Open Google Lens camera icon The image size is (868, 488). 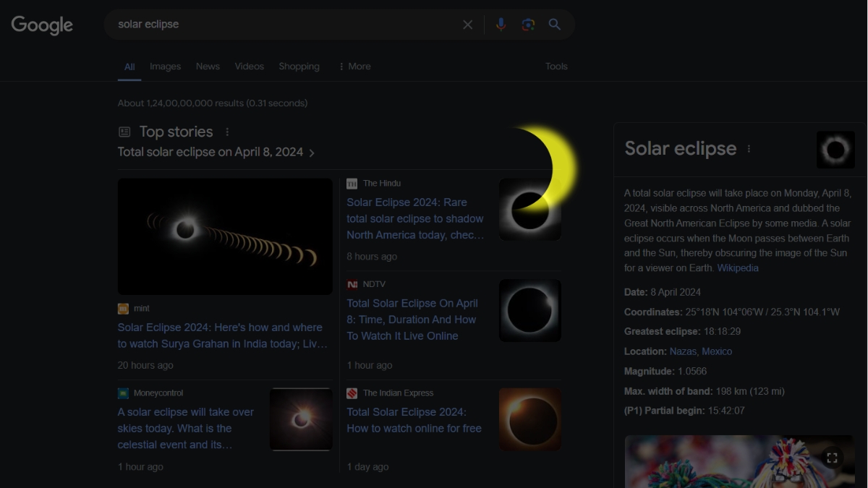(527, 24)
